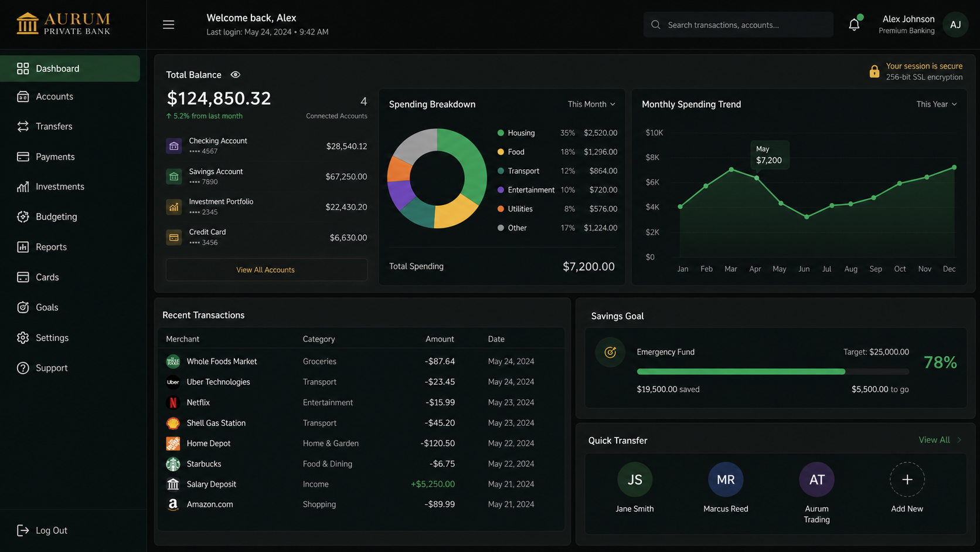Click the Credit Card account icon

pyautogui.click(x=173, y=238)
